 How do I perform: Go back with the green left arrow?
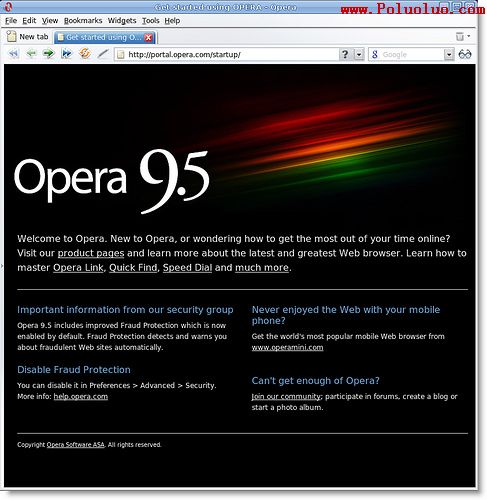(31, 54)
